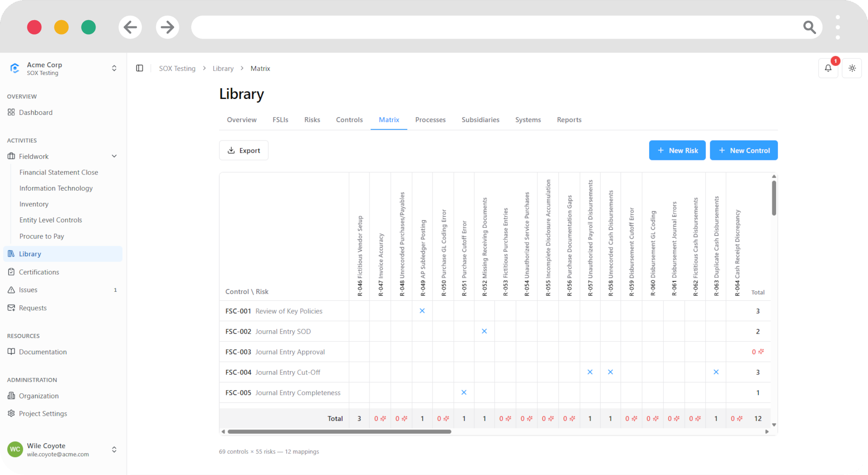This screenshot has width=868, height=475.
Task: Toggle the light/dark theme sun icon
Action: (x=852, y=68)
